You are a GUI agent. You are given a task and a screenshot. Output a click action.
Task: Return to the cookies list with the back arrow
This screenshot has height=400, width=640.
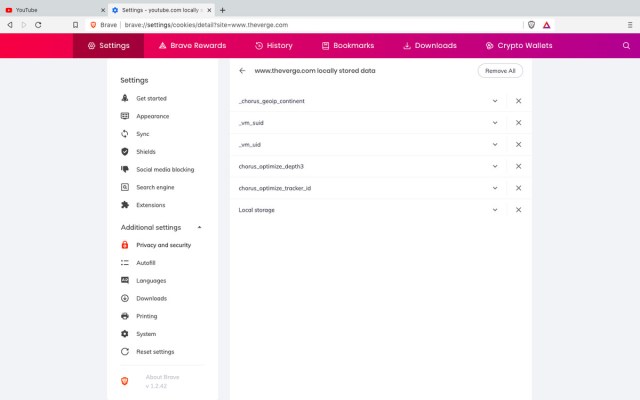tap(242, 71)
